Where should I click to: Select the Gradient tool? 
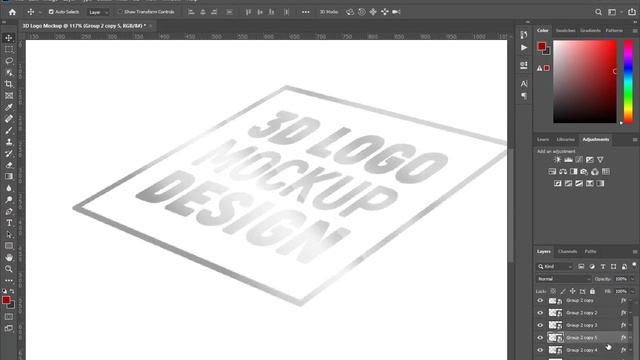click(x=9, y=177)
